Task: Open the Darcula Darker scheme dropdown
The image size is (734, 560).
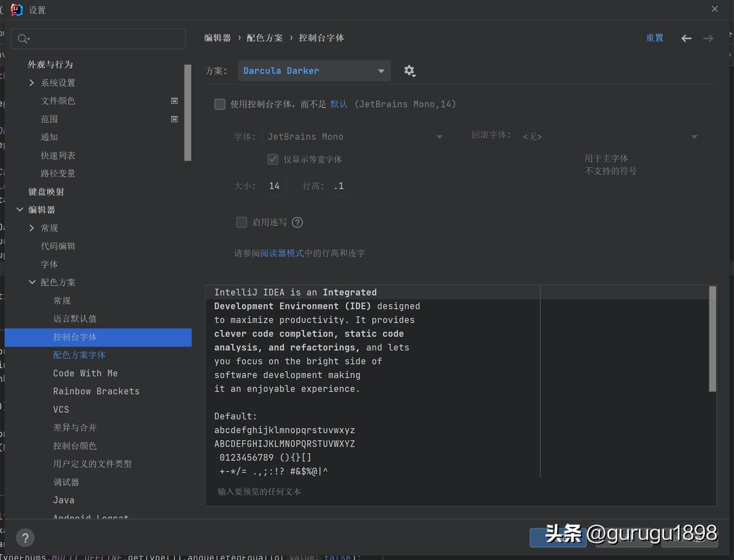Action: click(314, 70)
